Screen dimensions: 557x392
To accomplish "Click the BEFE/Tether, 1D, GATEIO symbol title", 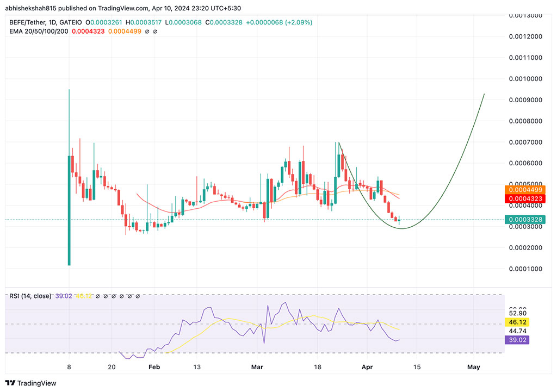I will tap(46, 22).
